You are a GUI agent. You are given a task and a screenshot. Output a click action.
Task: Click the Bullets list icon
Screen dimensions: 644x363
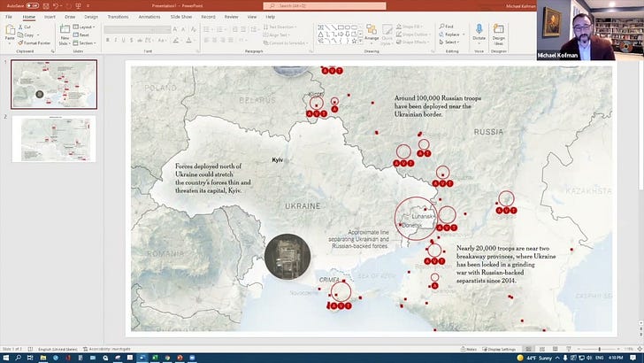coord(207,29)
